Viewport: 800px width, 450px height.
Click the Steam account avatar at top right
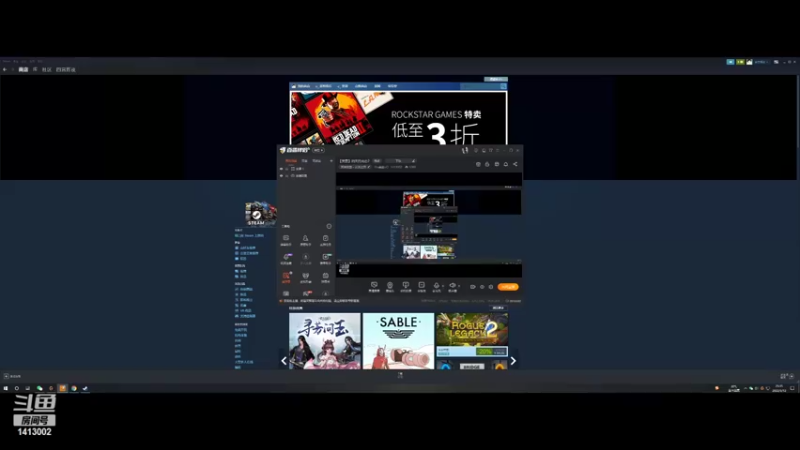[x=749, y=62]
